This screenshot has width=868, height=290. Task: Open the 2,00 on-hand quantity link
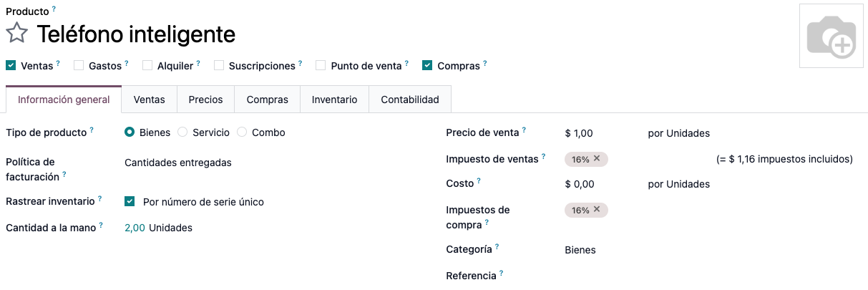pyautogui.click(x=135, y=228)
